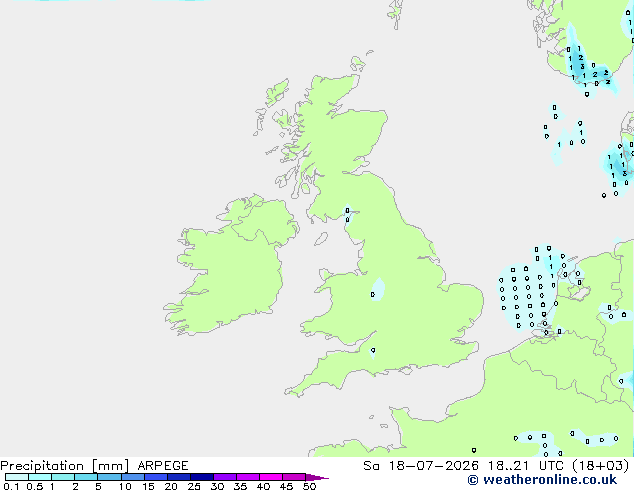
Task: Click the small rain patch over central England
Action: pyautogui.click(x=378, y=289)
